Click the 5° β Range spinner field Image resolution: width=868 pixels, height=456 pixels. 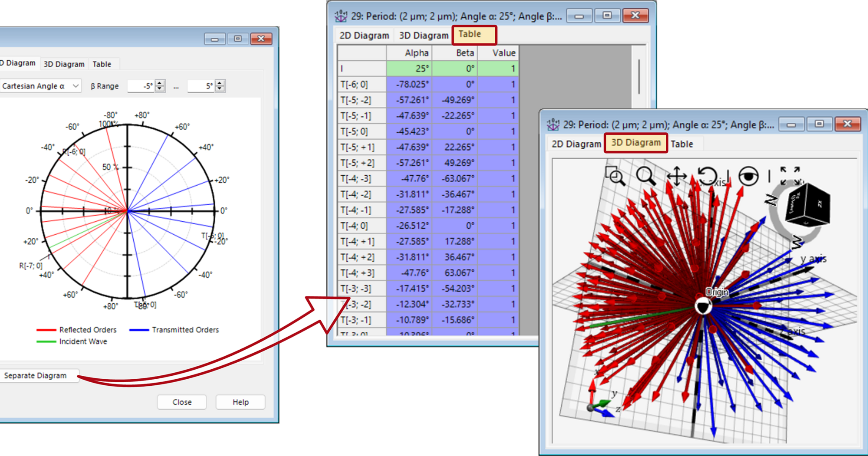click(x=202, y=85)
